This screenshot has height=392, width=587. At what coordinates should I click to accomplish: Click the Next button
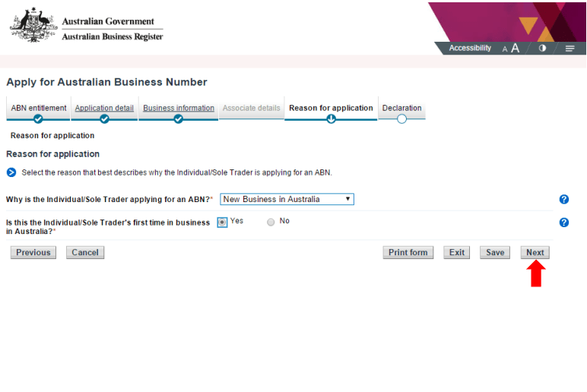(x=535, y=252)
